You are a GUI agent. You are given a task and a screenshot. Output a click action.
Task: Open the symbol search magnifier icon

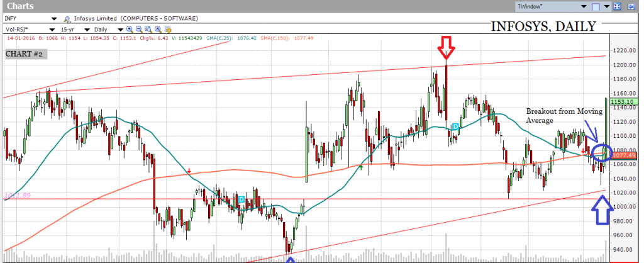(x=67, y=19)
